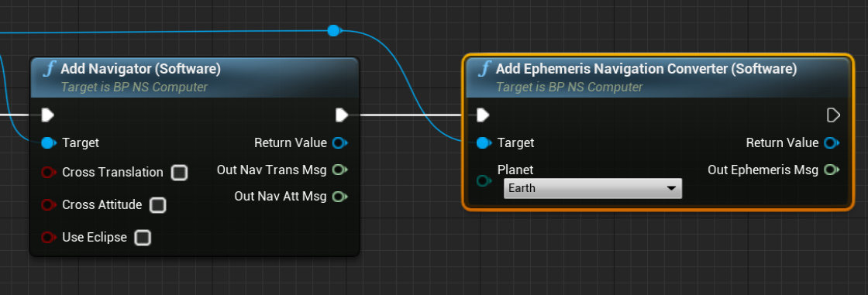Click the Cross Attitude label
The width and height of the screenshot is (868, 295).
tap(102, 204)
